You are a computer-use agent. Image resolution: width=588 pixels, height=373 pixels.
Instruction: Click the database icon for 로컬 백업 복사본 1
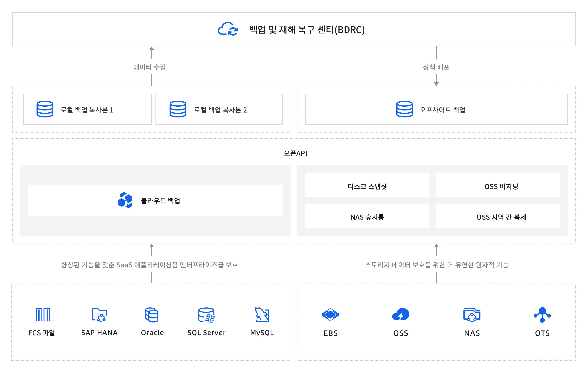45,109
